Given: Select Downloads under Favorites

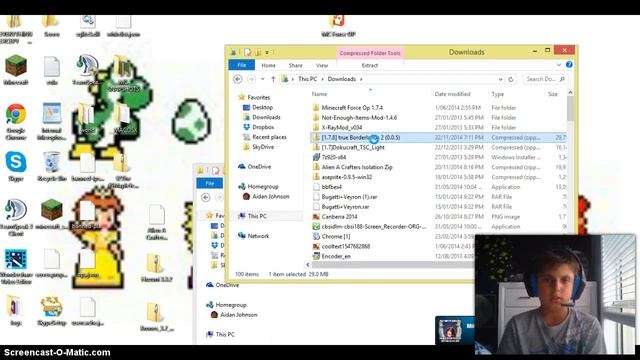Looking at the screenshot, I should (x=266, y=117).
